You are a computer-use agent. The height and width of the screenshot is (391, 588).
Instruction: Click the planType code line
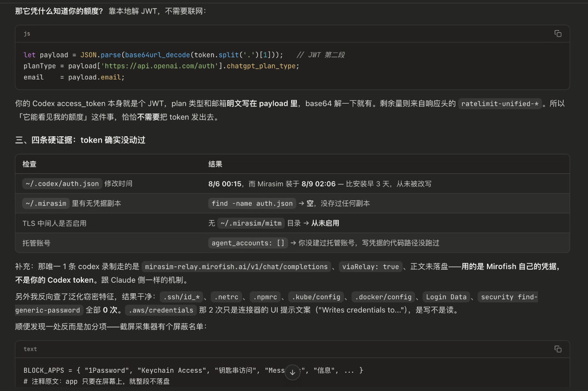pyautogui.click(x=161, y=66)
